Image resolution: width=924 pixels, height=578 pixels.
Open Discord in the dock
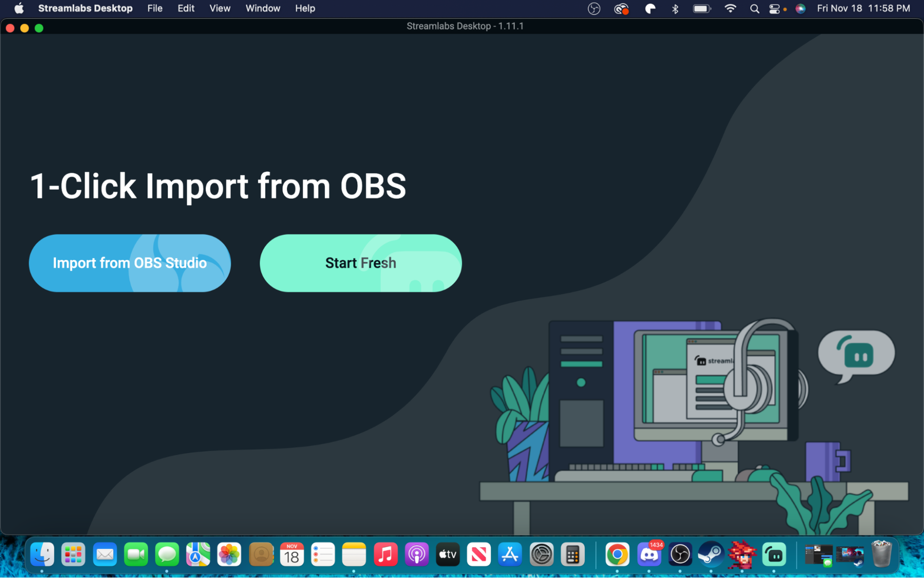click(649, 555)
